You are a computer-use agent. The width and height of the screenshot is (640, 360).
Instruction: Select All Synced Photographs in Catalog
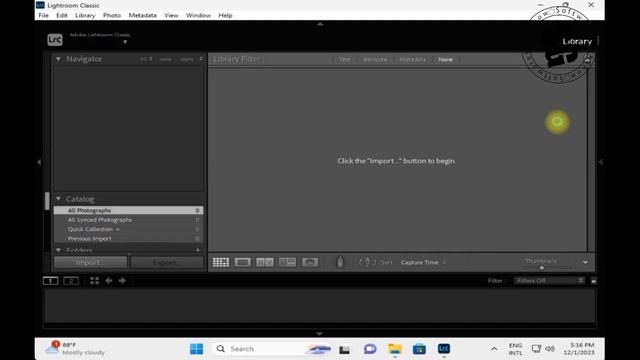pyautogui.click(x=128, y=220)
